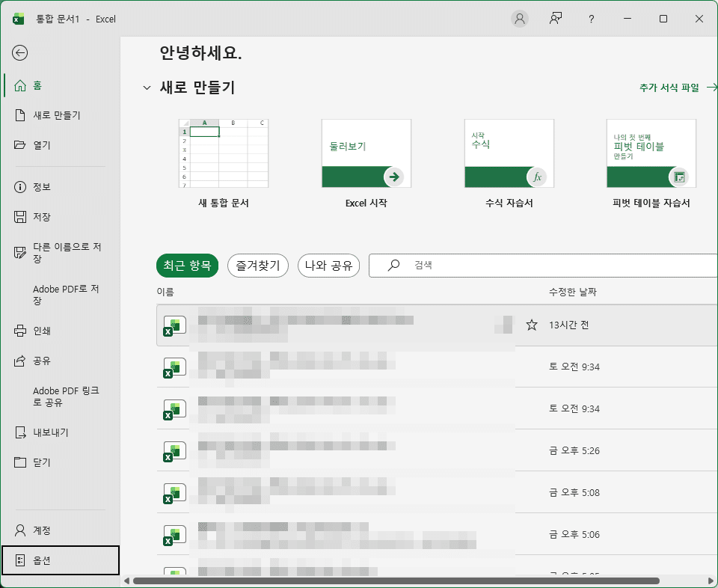This screenshot has height=588, width=718.
Task: Click the feedback icon in the title bar
Action: (x=556, y=19)
